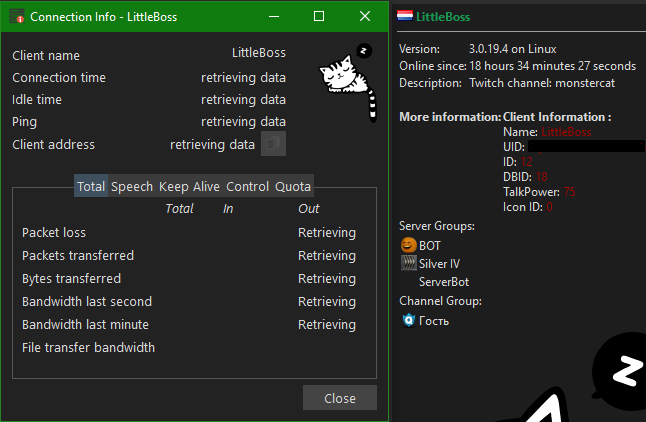Click the BOT server group label

(x=430, y=246)
